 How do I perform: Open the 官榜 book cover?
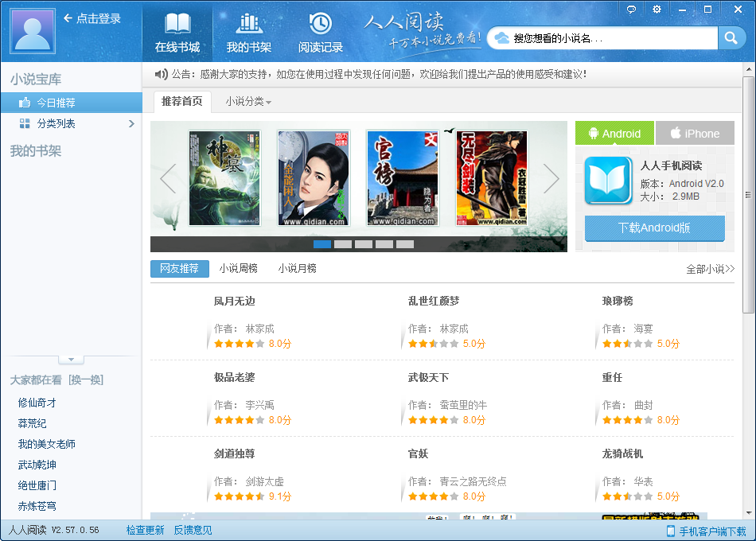[403, 178]
